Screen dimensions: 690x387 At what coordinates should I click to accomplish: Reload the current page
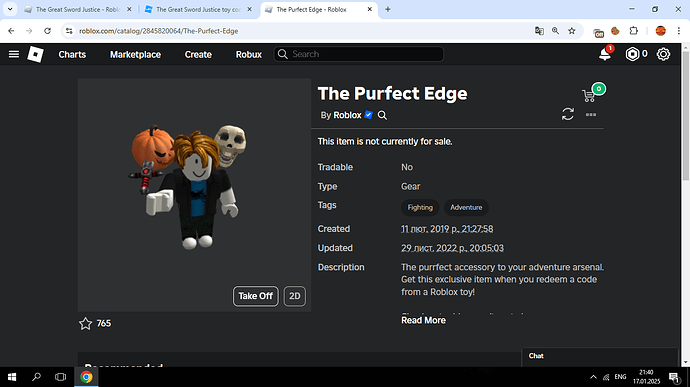click(x=48, y=31)
